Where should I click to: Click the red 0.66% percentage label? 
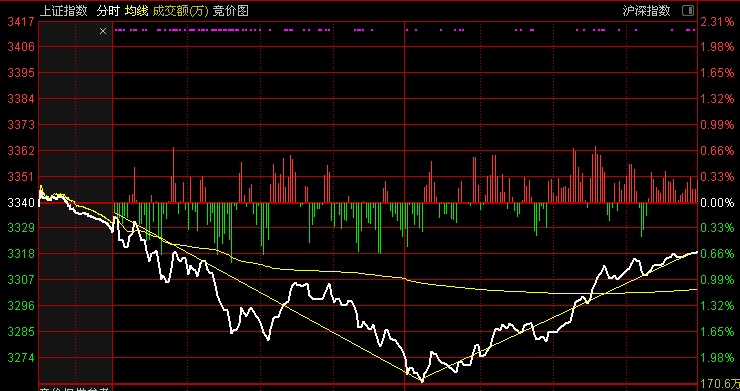717,151
